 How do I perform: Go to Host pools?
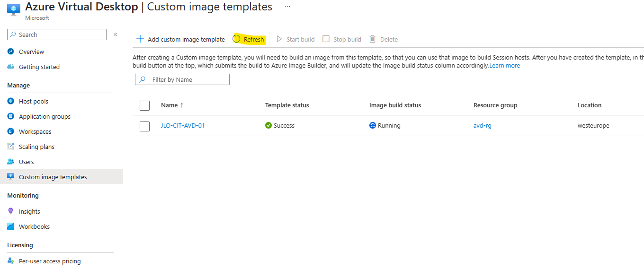click(x=34, y=102)
